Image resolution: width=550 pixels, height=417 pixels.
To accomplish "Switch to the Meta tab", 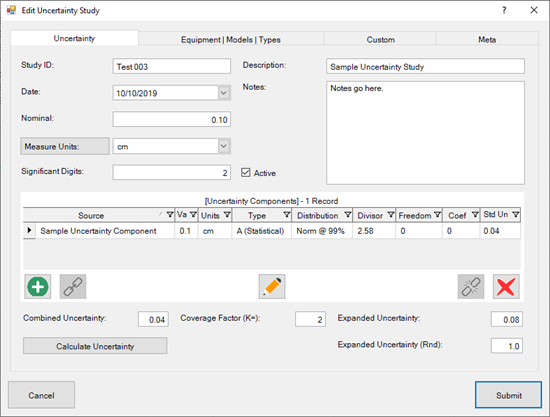I will point(487,40).
